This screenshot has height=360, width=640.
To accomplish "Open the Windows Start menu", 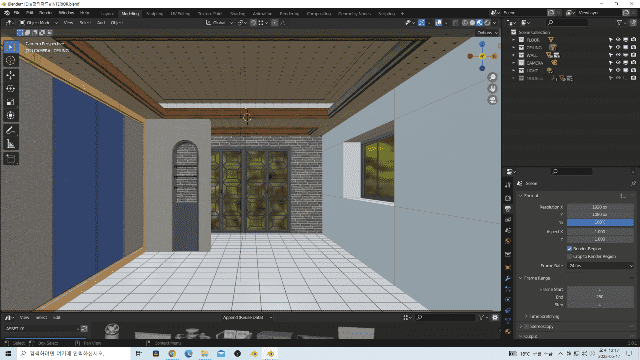I will pyautogui.click(x=8, y=353).
